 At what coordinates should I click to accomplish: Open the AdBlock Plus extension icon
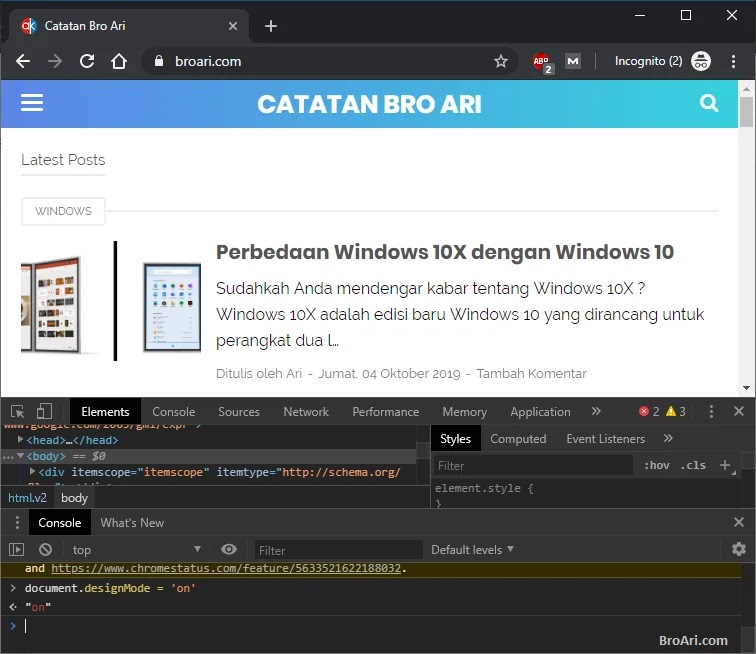click(x=542, y=62)
